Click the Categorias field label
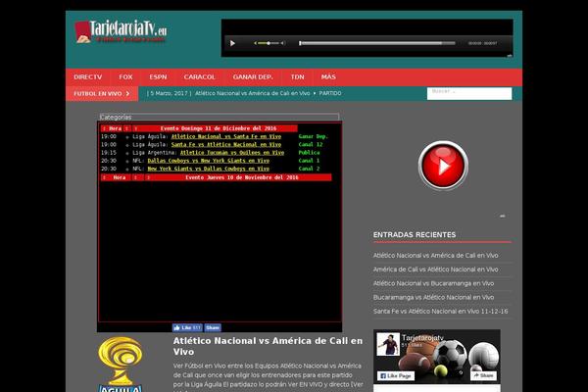This screenshot has height=392, width=588. (x=116, y=117)
